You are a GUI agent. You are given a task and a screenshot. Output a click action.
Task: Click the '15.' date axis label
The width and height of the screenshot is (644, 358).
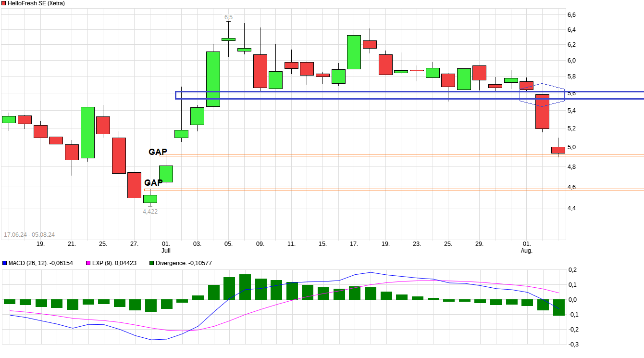tap(322, 244)
